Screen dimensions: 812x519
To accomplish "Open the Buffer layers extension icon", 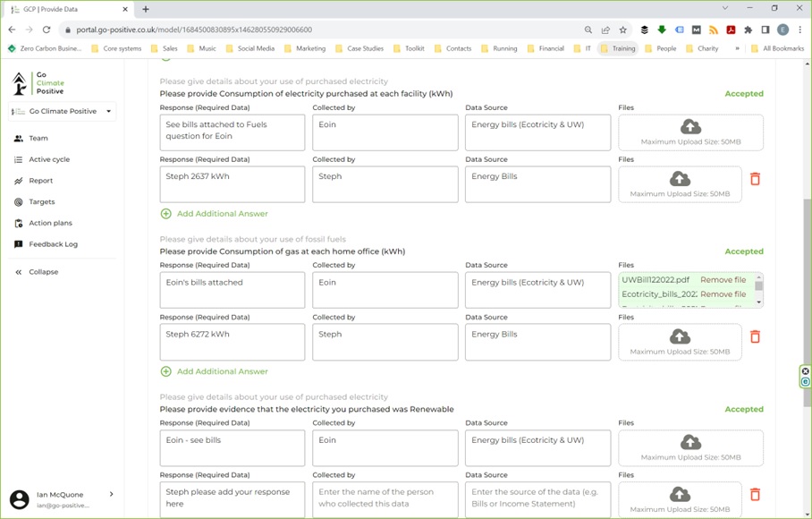I will point(644,30).
